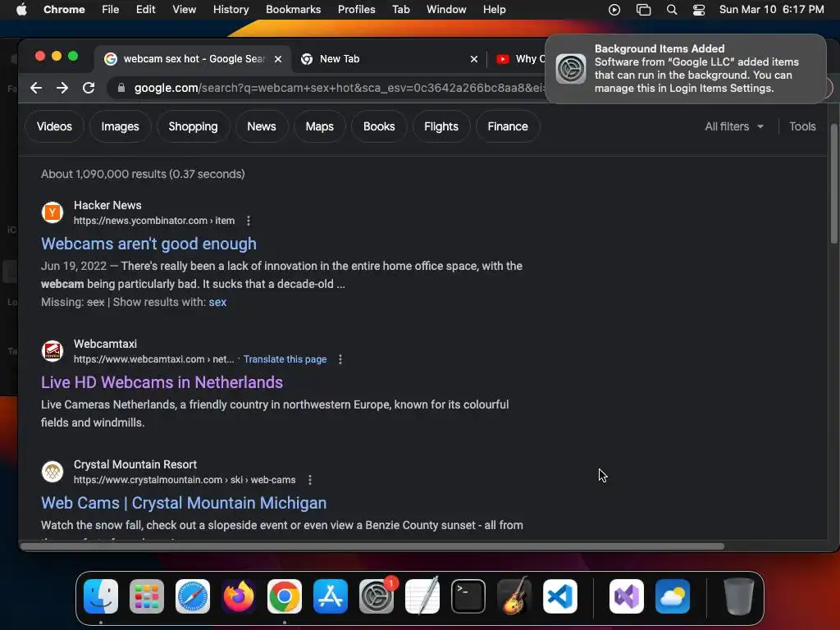
Task: Reload the page with the refresh icon
Action: (89, 88)
